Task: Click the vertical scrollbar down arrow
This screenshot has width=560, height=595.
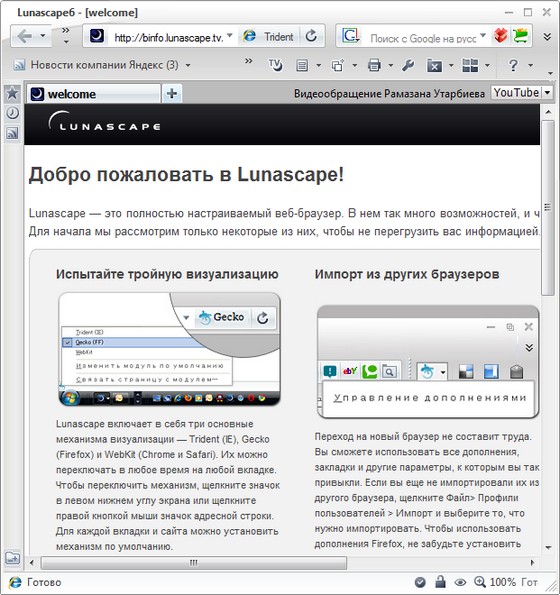Action: pos(548,547)
